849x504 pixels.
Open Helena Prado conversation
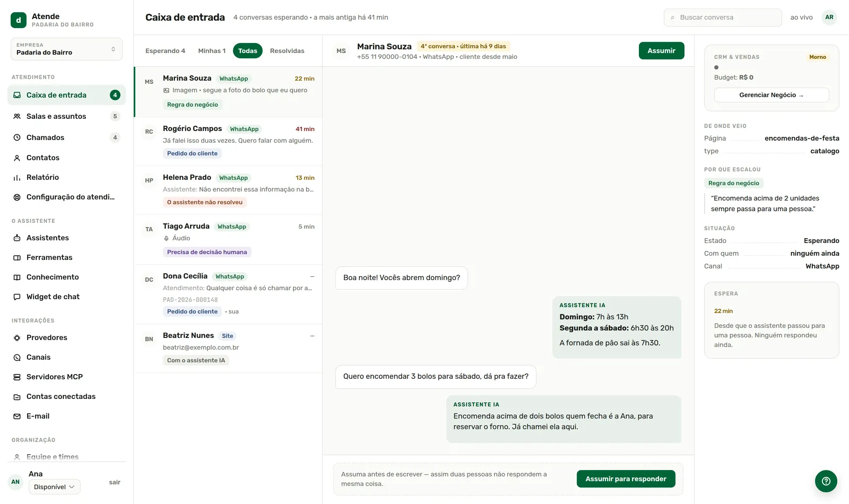click(x=228, y=190)
